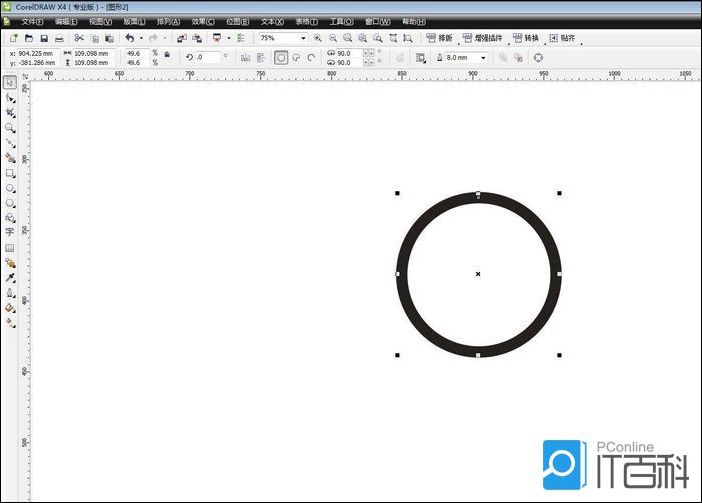Open the 编辑(E) menu
Image resolution: width=702 pixels, height=503 pixels.
(66, 21)
